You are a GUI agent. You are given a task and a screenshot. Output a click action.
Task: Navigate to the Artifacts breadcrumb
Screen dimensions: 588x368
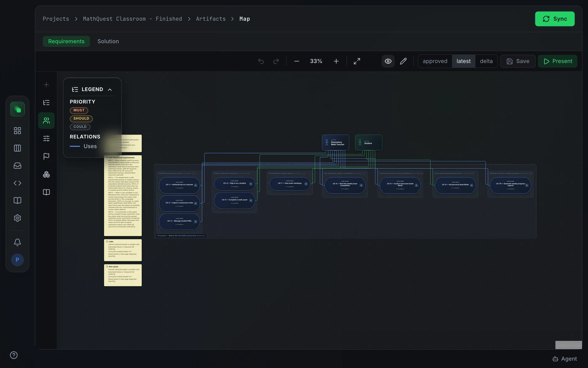pyautogui.click(x=211, y=19)
